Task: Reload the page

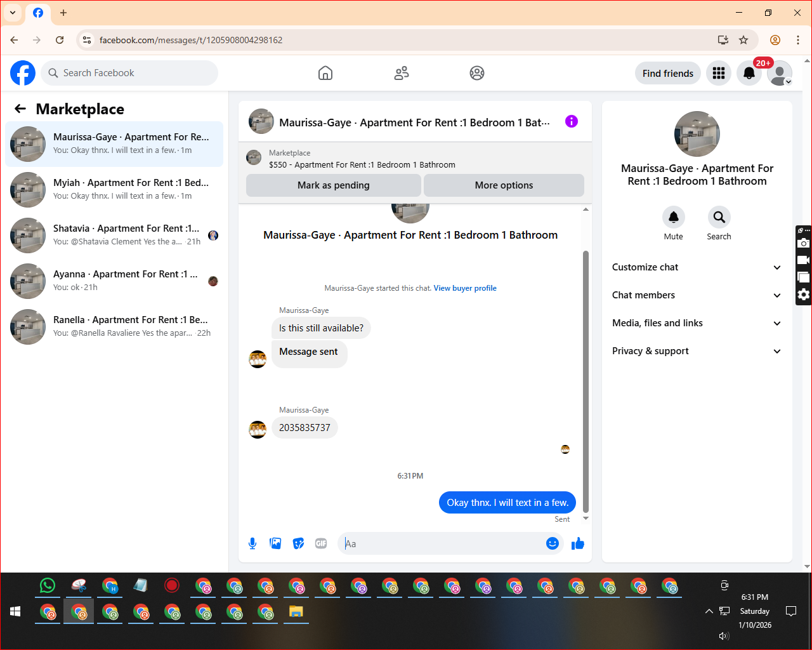Action: point(60,40)
